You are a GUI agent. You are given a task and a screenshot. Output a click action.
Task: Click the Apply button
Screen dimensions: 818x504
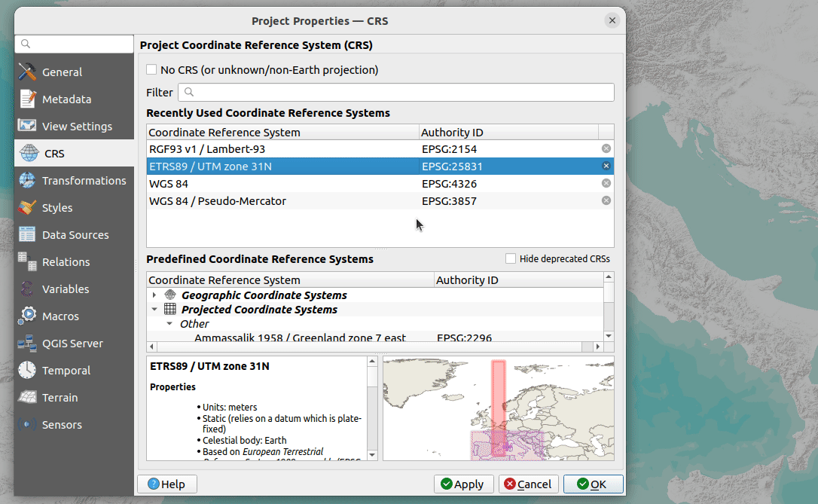tap(463, 484)
